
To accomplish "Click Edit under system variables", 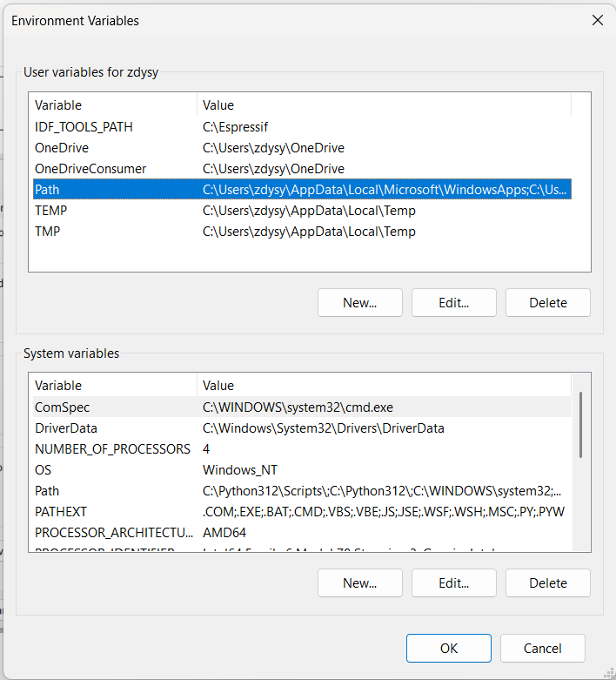I will pyautogui.click(x=453, y=583).
